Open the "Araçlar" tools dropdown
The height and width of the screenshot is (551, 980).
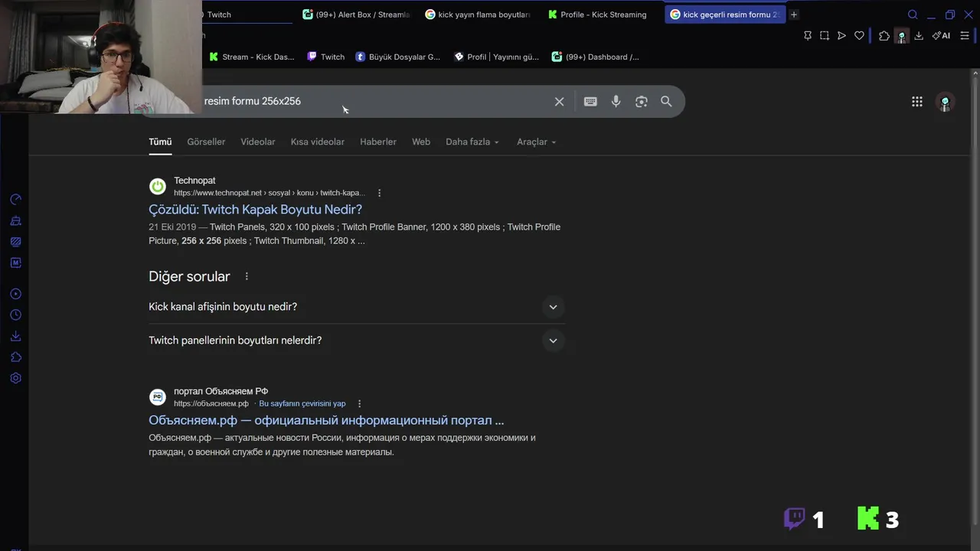[x=536, y=142]
